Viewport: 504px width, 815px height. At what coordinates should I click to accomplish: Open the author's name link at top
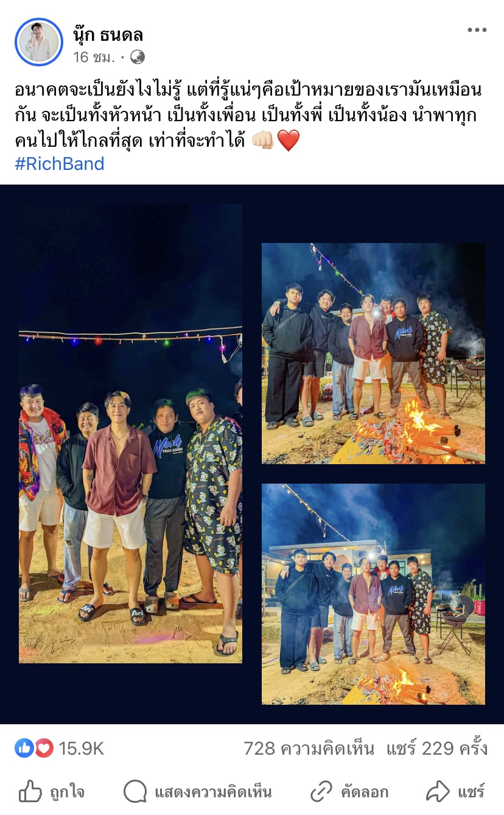pyautogui.click(x=108, y=35)
